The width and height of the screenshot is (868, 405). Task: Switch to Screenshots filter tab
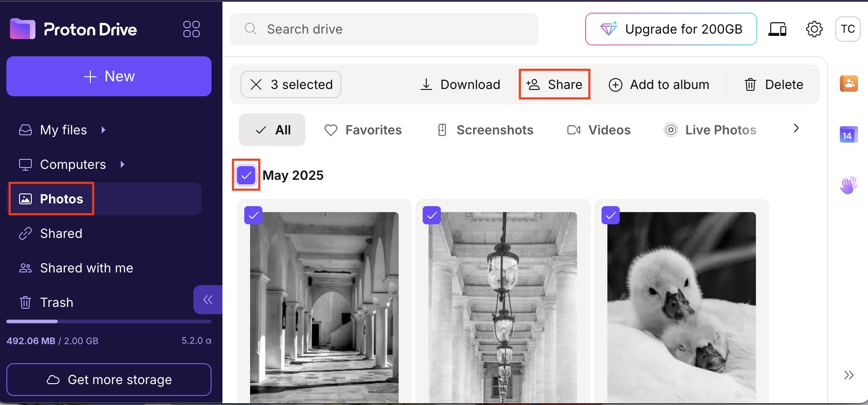485,130
